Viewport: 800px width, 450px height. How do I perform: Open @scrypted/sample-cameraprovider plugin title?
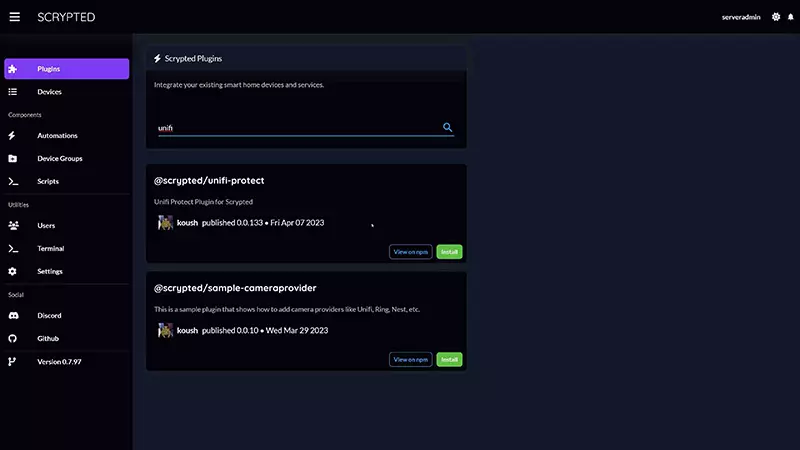pyautogui.click(x=235, y=288)
